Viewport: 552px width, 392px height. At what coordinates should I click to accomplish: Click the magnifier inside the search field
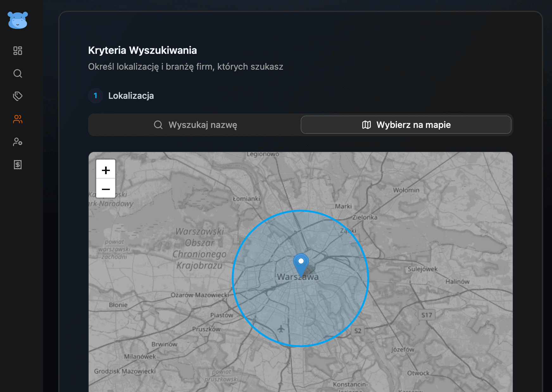158,125
